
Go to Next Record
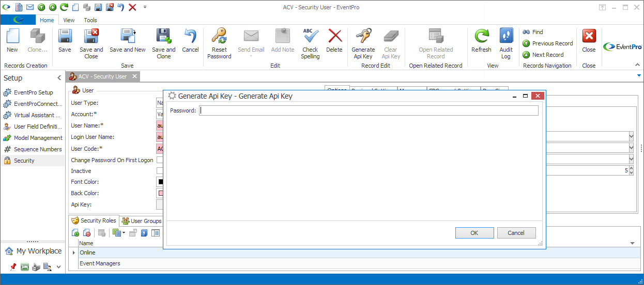click(x=543, y=55)
